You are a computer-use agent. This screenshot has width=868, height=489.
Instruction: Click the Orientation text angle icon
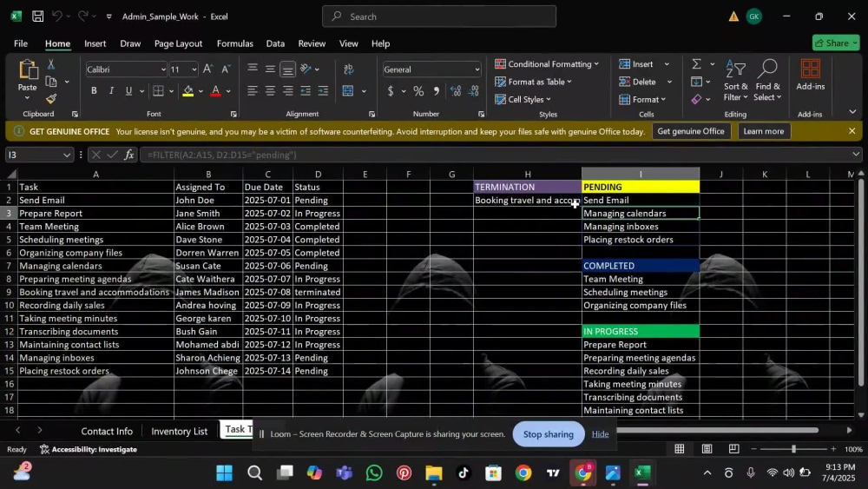pos(306,69)
